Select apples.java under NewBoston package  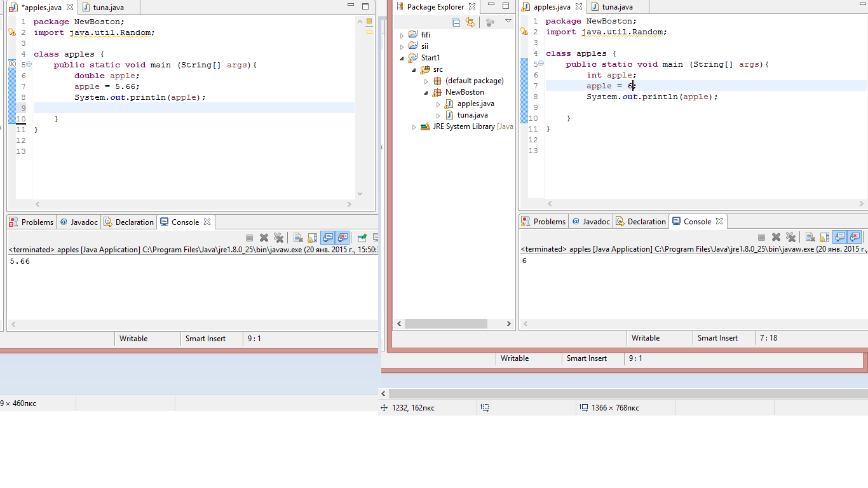tap(476, 103)
